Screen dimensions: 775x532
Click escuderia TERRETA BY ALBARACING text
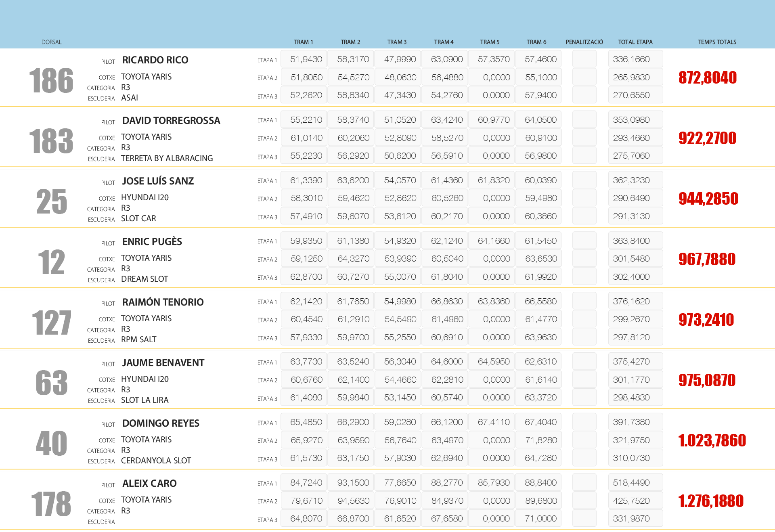[167, 158]
